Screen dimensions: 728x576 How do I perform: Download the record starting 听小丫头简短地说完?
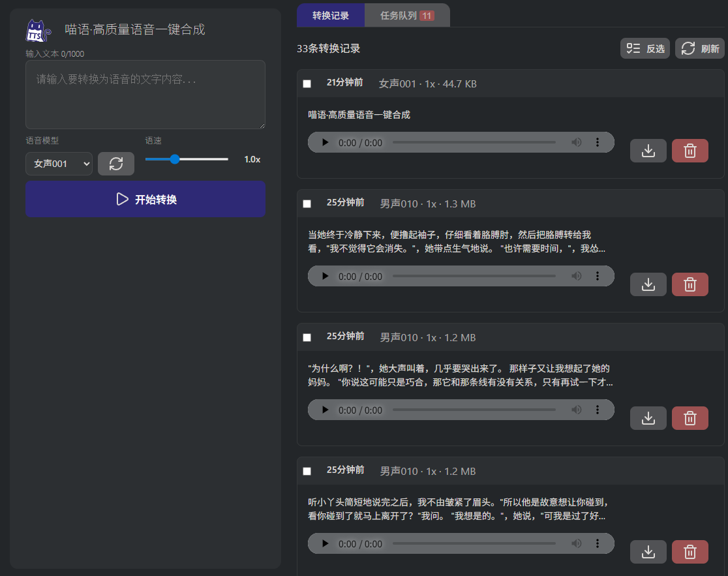(x=648, y=551)
